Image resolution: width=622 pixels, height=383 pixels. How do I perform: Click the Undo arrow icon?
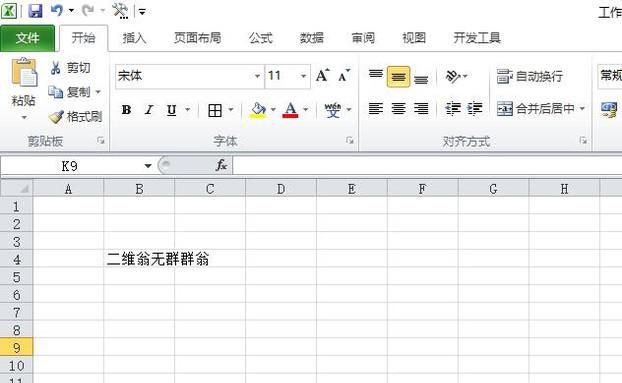[x=57, y=10]
